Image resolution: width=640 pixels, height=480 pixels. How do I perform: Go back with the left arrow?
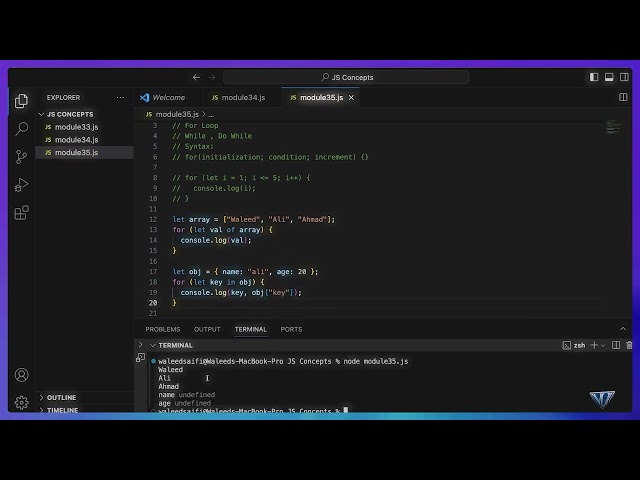coord(196,77)
